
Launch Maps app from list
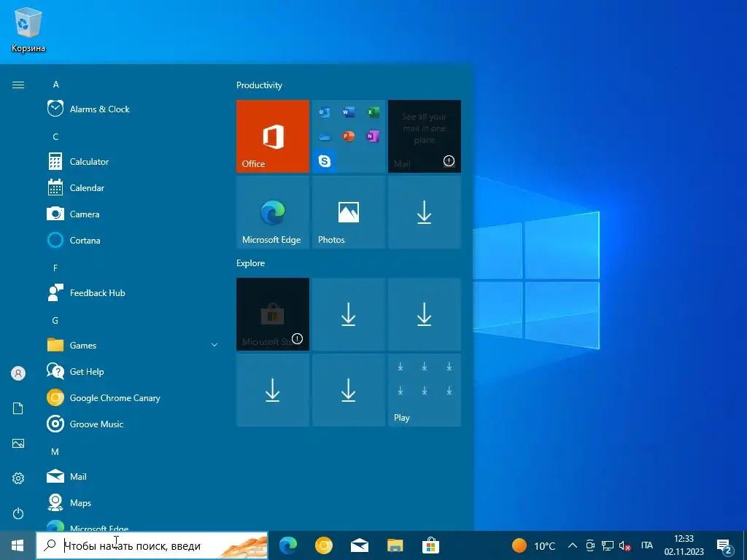[133, 503]
